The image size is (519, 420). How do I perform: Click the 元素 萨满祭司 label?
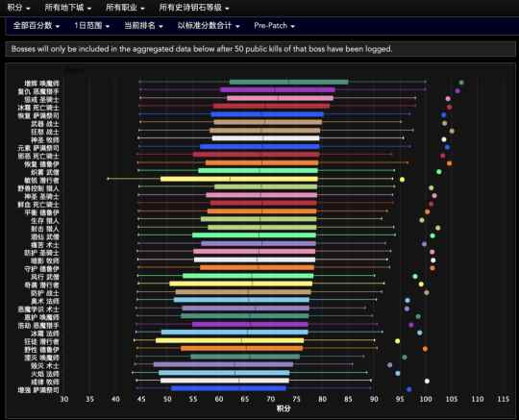(x=38, y=148)
